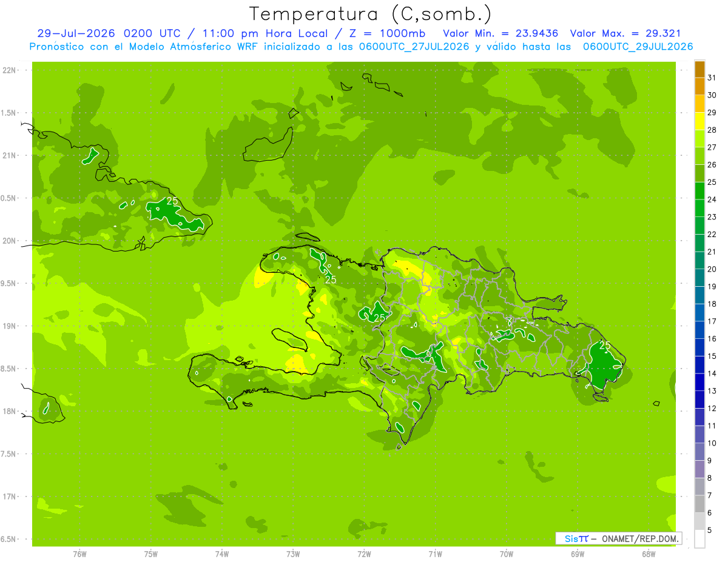Click the '21N' latitude label

click(x=10, y=156)
